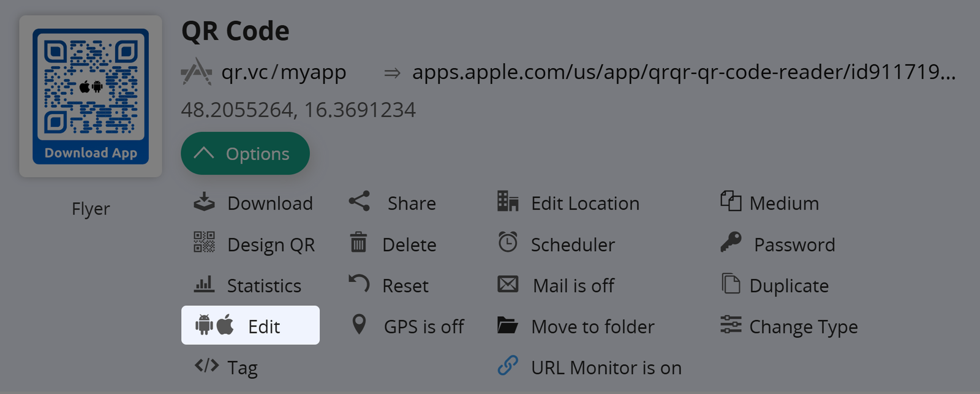
Task: Toggle the GPS is off setting
Action: 423,327
